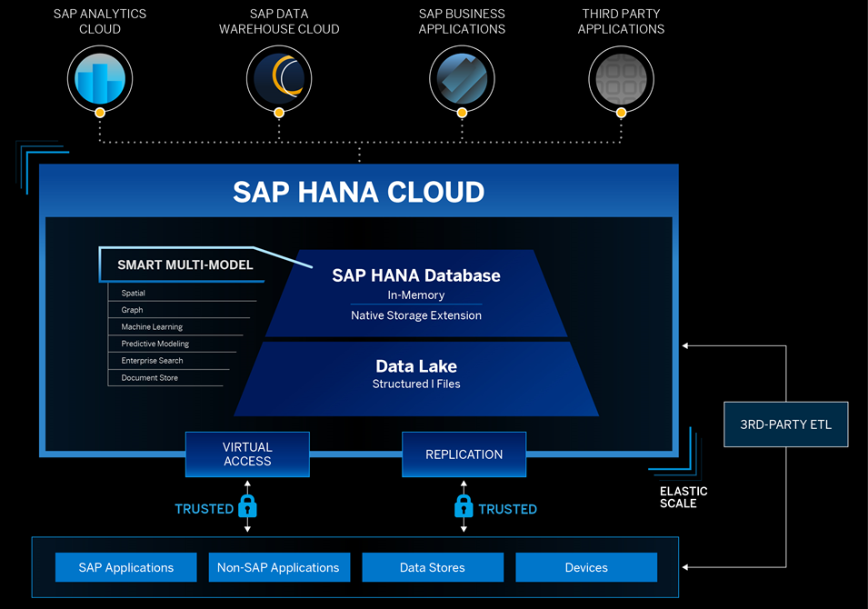Select Graph in the multi-model list
This screenshot has width=868, height=609.
[x=133, y=310]
